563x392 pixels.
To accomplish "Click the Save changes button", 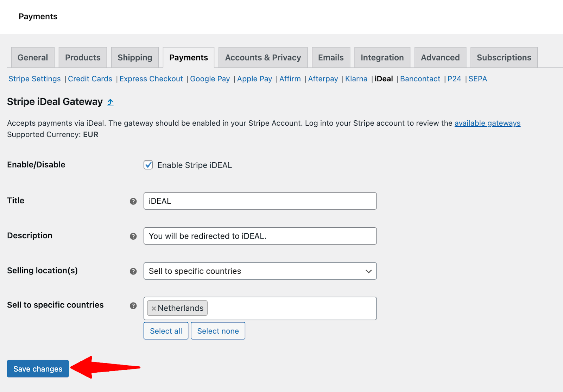I will (38, 369).
